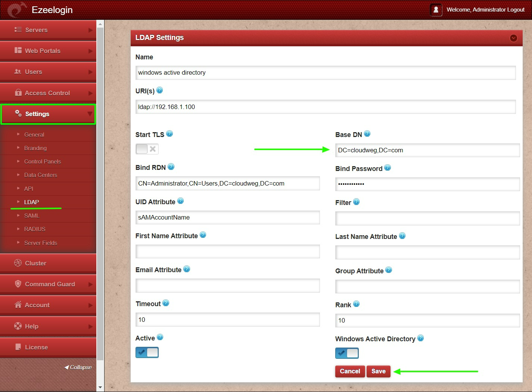Click the Email Attribute help icon
532x392 pixels.
pyautogui.click(x=187, y=269)
